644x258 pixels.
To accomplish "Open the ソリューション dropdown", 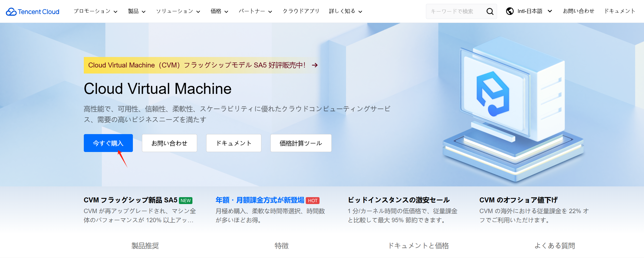I will point(178,11).
